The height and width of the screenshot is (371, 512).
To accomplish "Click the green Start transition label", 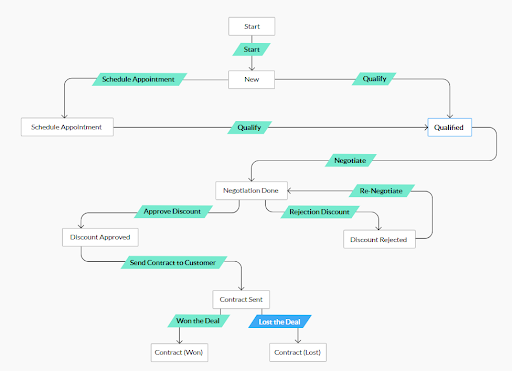I will (251, 49).
